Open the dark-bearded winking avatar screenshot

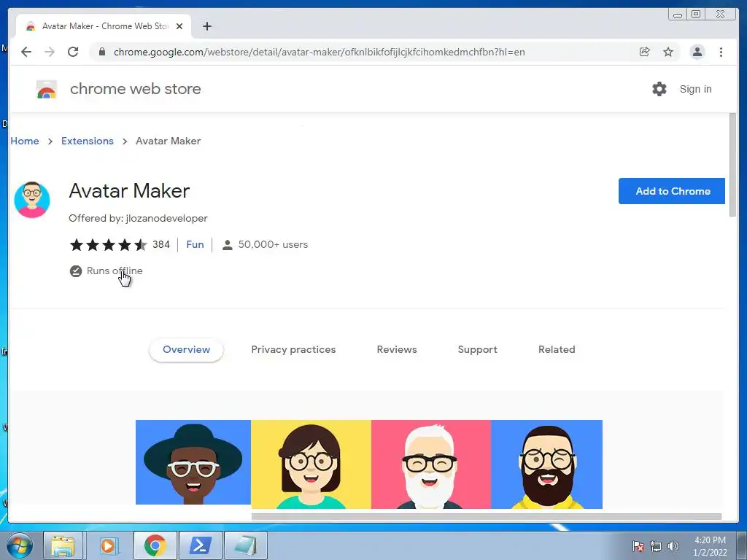547,464
